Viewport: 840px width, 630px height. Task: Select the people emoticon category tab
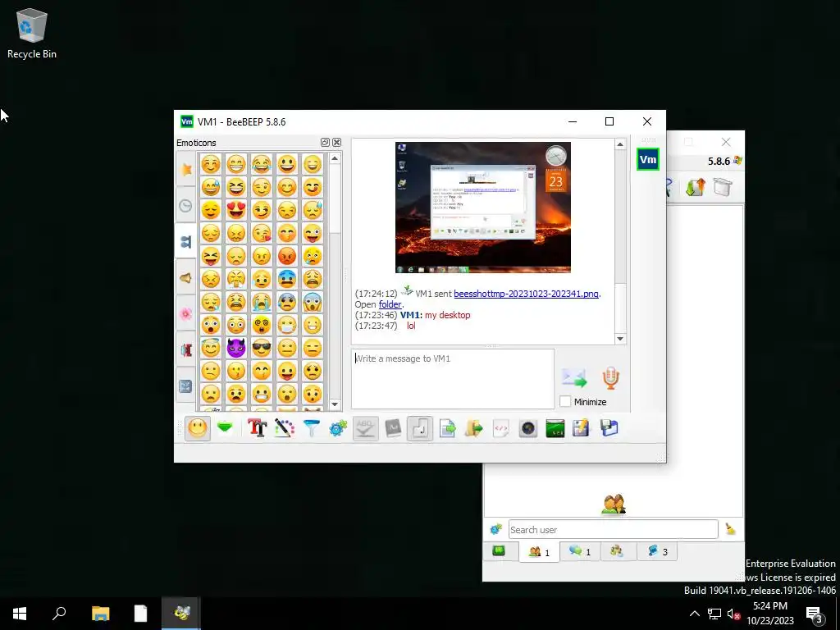click(x=186, y=242)
